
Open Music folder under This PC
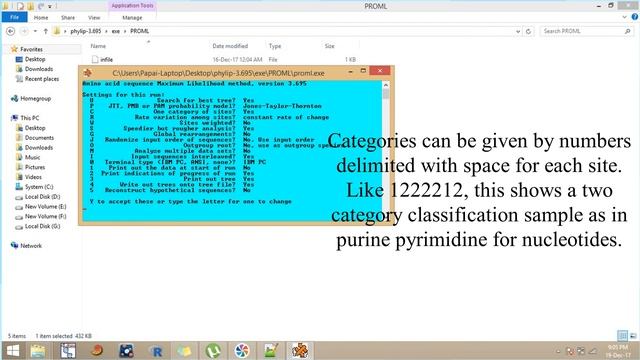click(x=32, y=157)
